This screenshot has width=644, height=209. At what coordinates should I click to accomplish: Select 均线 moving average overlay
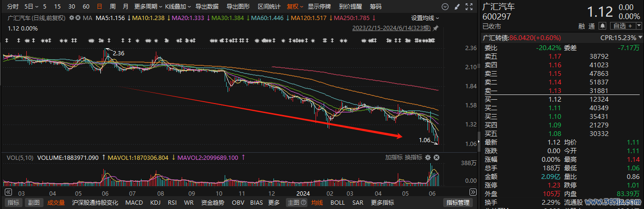[x=317, y=202]
